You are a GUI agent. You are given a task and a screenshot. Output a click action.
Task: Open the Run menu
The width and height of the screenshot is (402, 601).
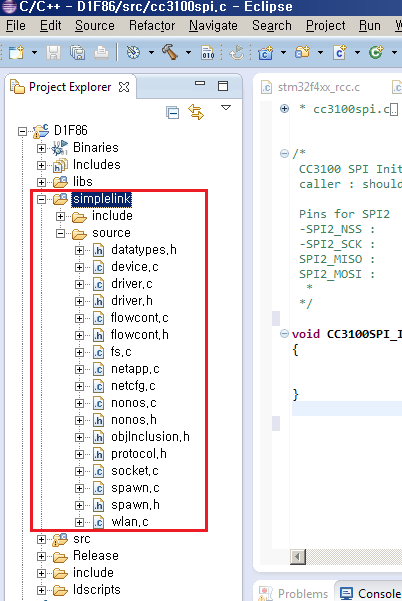(x=370, y=26)
